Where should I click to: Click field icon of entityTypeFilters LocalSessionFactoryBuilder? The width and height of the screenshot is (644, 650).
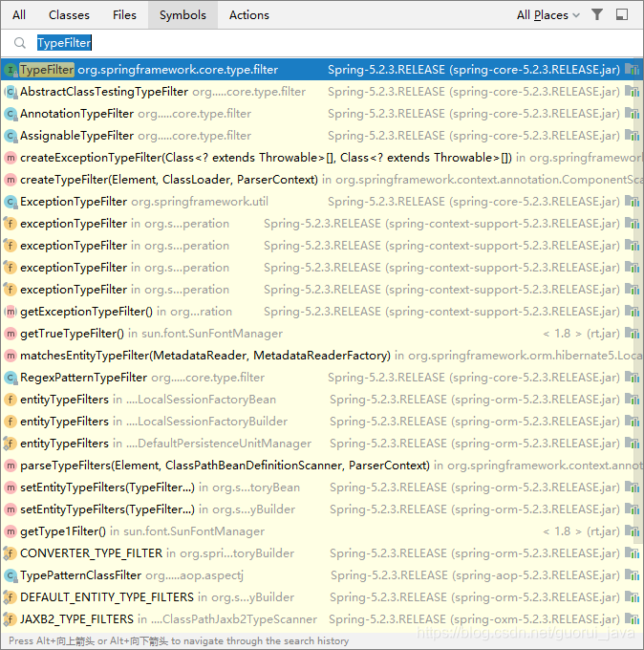(11, 422)
